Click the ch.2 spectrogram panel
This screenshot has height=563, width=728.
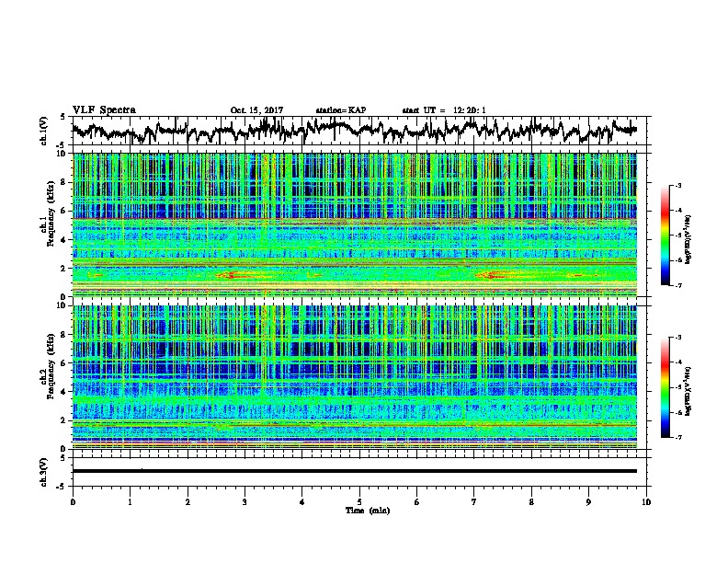pos(355,377)
